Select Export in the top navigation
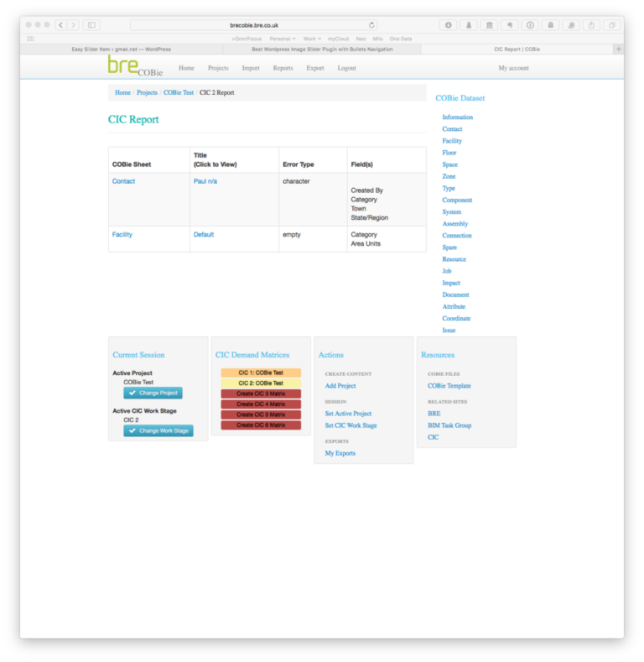The image size is (644, 662). pyautogui.click(x=315, y=68)
